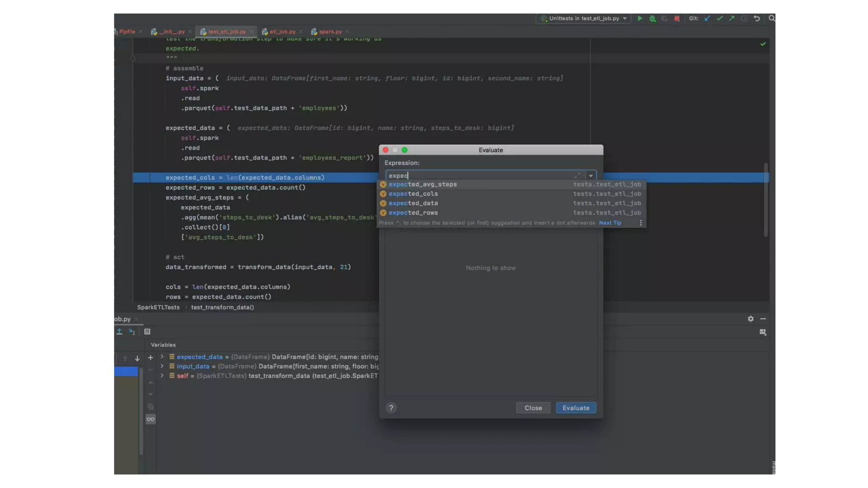This screenshot has height=488, width=868.
Task: Click the Evaluate button
Action: point(576,408)
